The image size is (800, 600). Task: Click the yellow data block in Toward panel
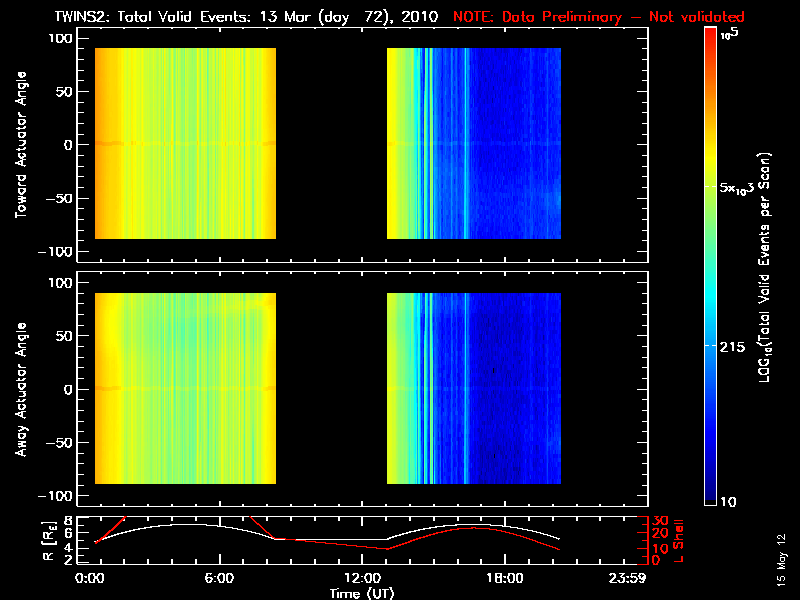point(185,145)
